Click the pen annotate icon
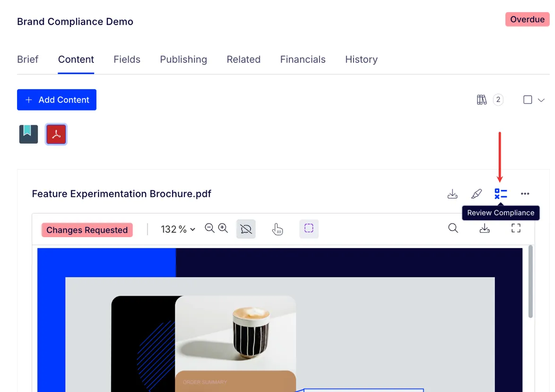Viewport: 555px width, 392px height. tap(477, 194)
